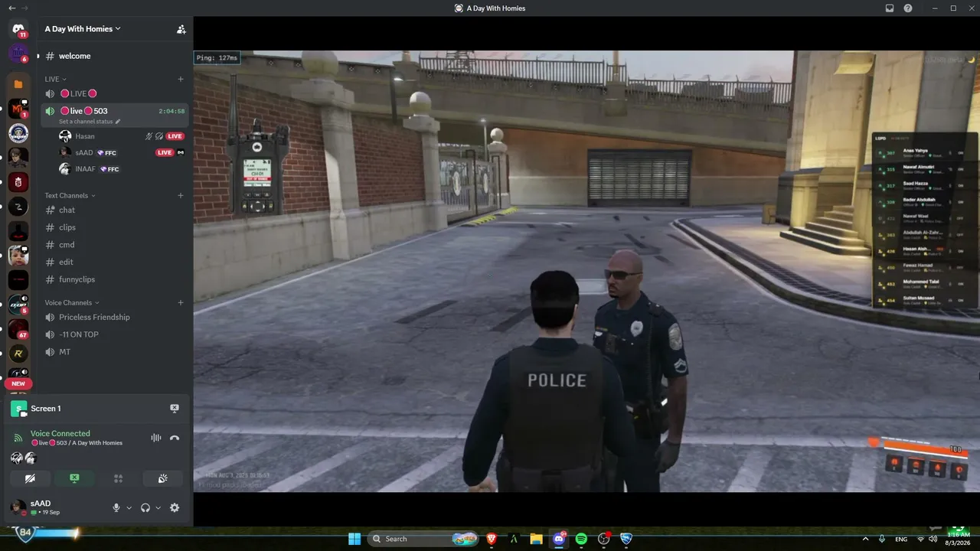Open the gold R server icon
The height and width of the screenshot is (551, 980).
(18, 354)
